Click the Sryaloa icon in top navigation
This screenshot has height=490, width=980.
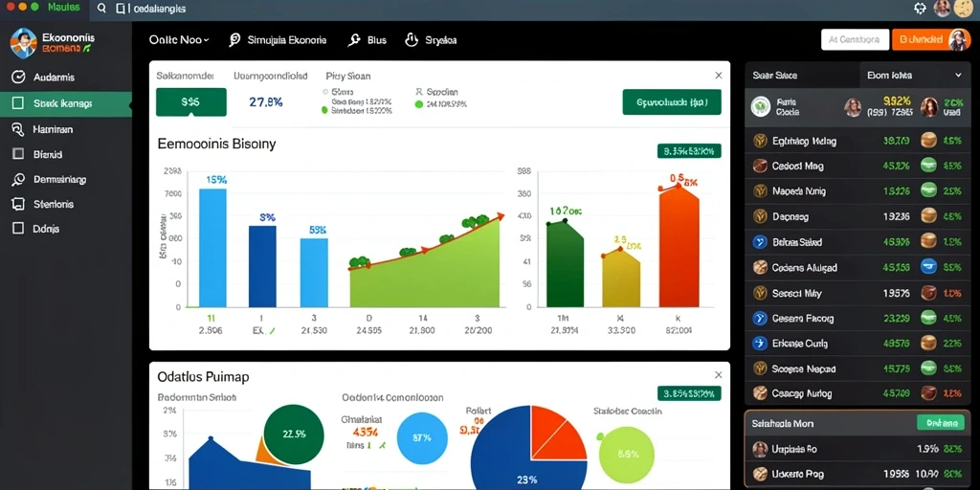click(x=412, y=40)
